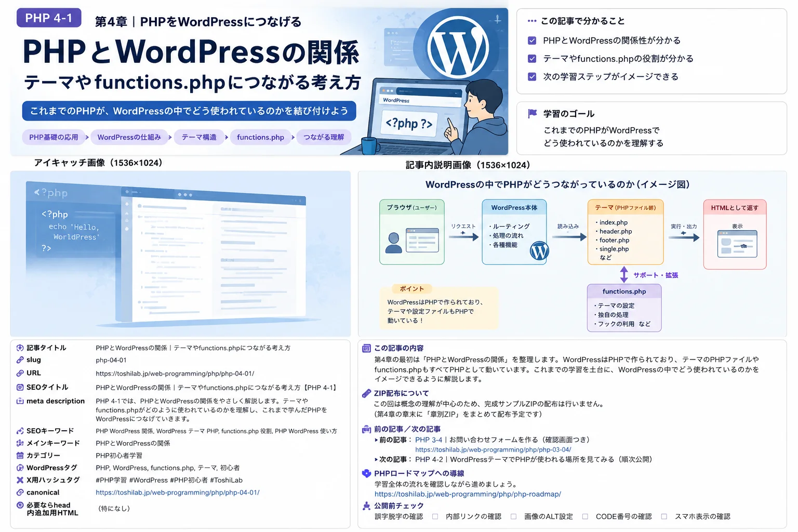Toggle checkbox 次の学習ステップがイメージできる

tap(532, 77)
